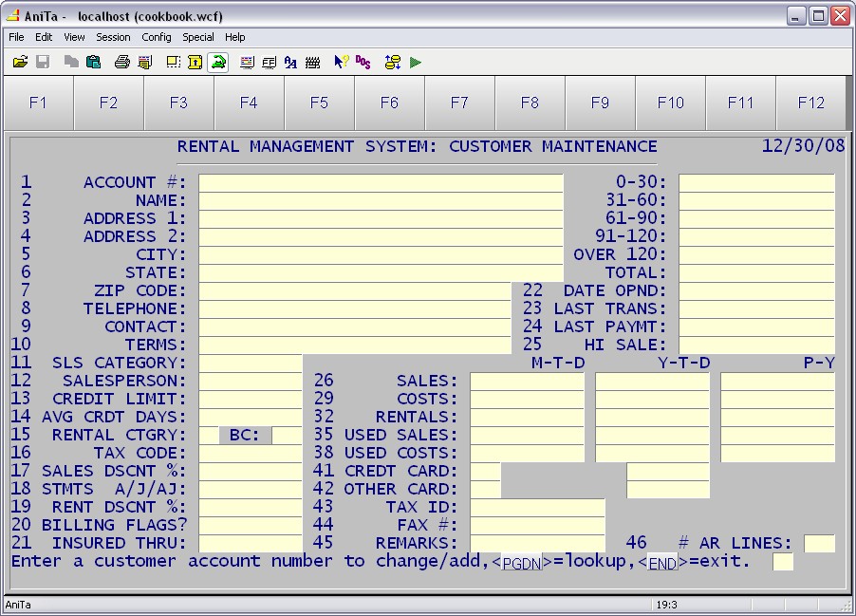The width and height of the screenshot is (856, 616).
Task: Click the TERMS input field
Action: tap(354, 345)
